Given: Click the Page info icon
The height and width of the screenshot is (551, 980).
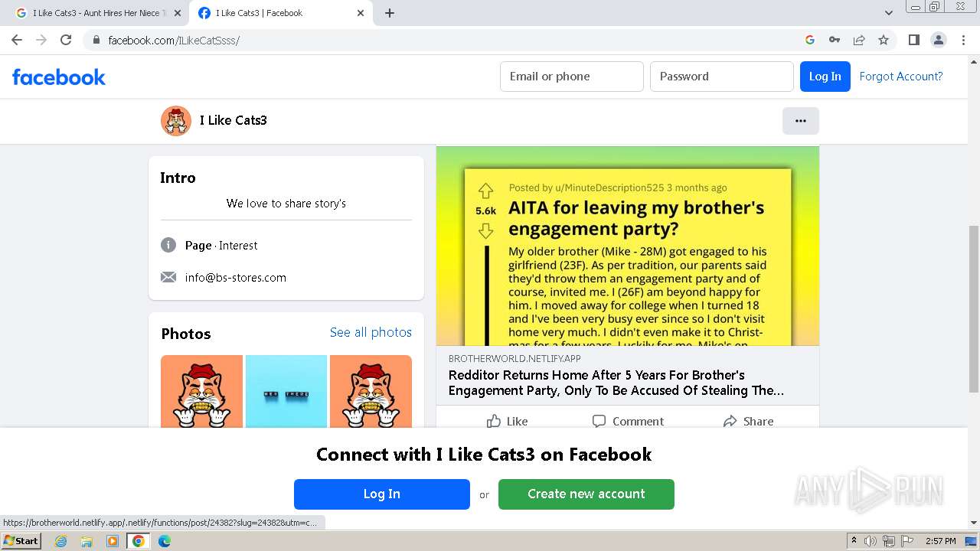Looking at the screenshot, I should pos(168,245).
